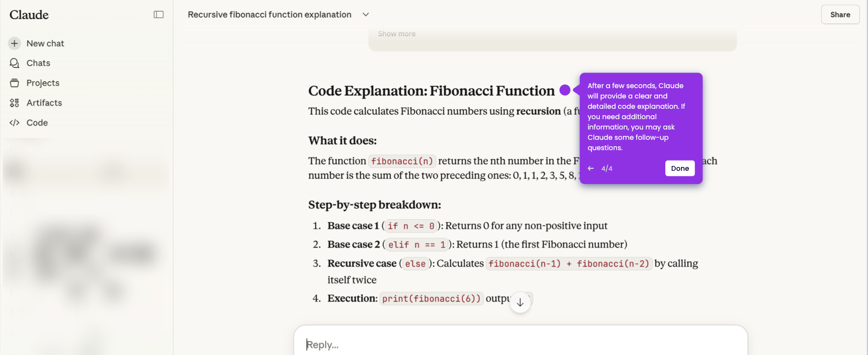Click the 'Recursive case' list item label
The height and width of the screenshot is (355, 868).
point(362,263)
